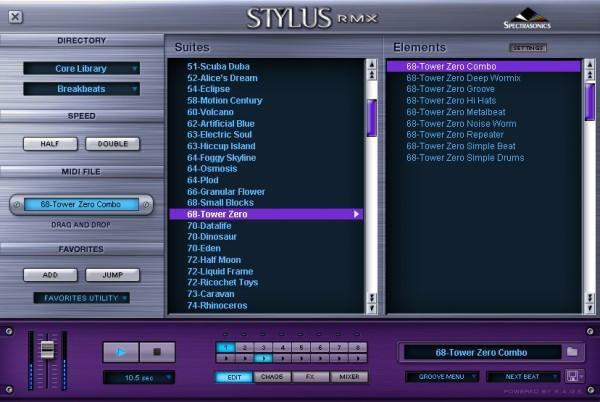The image size is (600, 402).
Task: Select part slot 1
Action: 225,347
